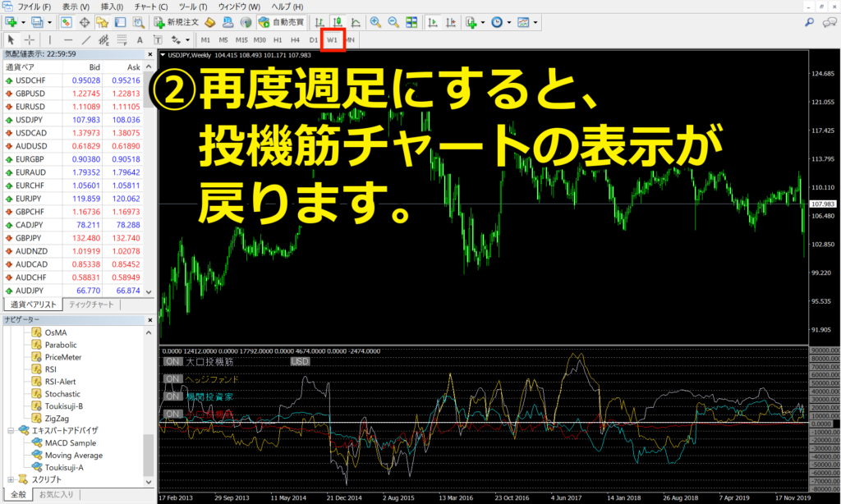Image resolution: width=841 pixels, height=504 pixels.
Task: Toggle the 大口投機筋 ON button
Action: (x=172, y=360)
